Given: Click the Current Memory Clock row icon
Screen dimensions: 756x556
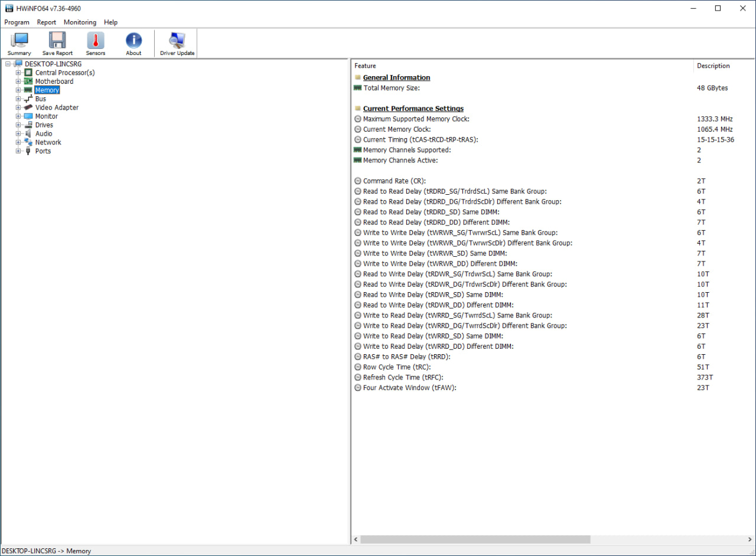Looking at the screenshot, I should click(357, 129).
